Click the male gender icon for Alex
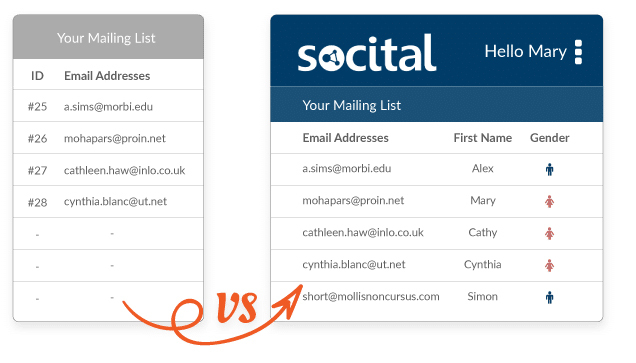 coord(550,169)
